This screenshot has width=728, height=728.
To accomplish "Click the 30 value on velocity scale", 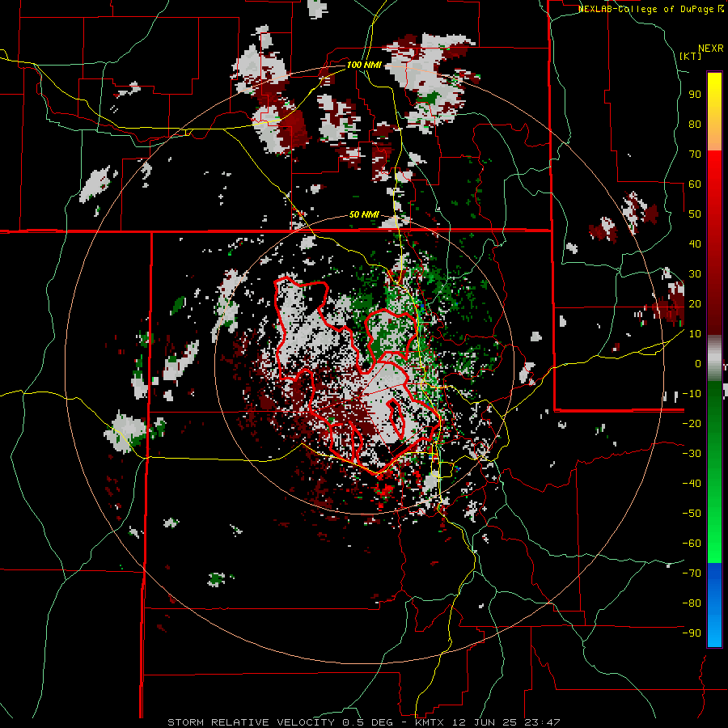I will [x=695, y=274].
